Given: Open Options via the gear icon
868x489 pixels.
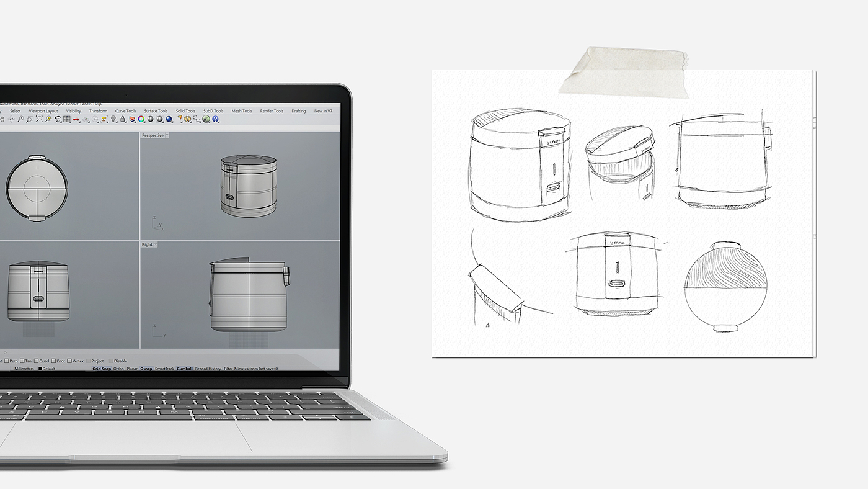Looking at the screenshot, I should click(x=187, y=119).
